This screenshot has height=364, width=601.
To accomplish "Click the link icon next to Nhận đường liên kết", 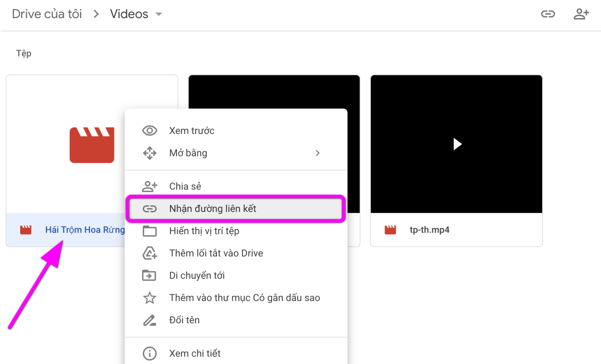I will click(150, 209).
